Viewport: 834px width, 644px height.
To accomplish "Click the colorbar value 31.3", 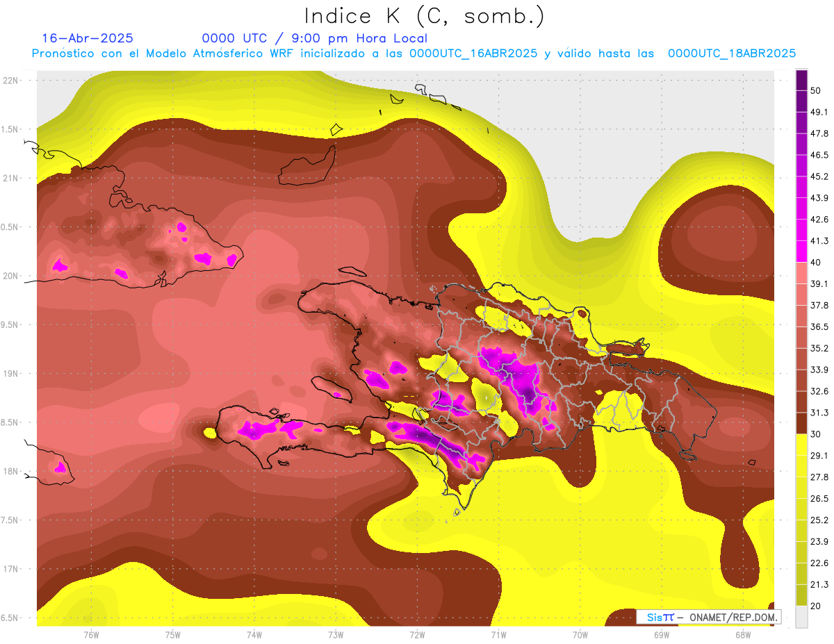I will (819, 413).
